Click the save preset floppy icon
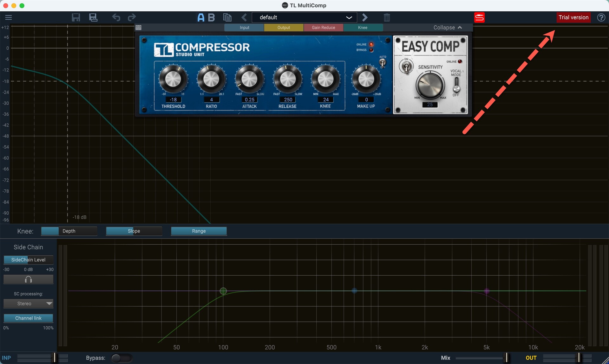The height and width of the screenshot is (364, 609). 76,17
